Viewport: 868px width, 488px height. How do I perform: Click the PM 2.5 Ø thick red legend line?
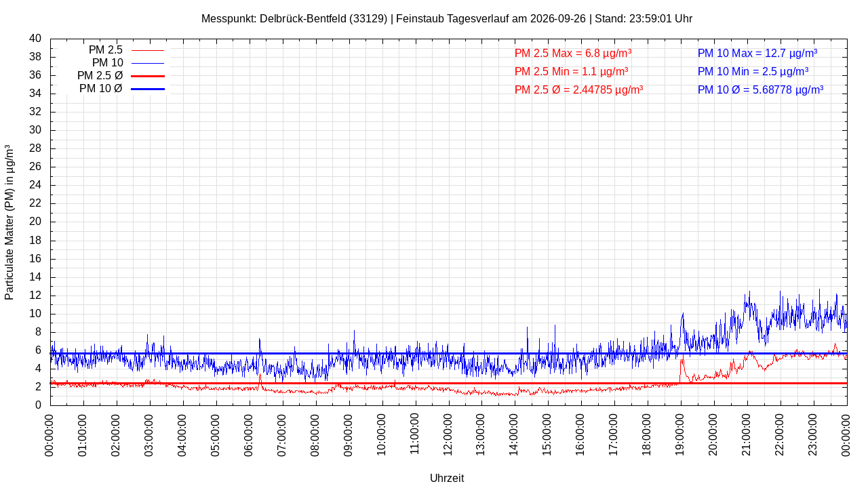[148, 76]
